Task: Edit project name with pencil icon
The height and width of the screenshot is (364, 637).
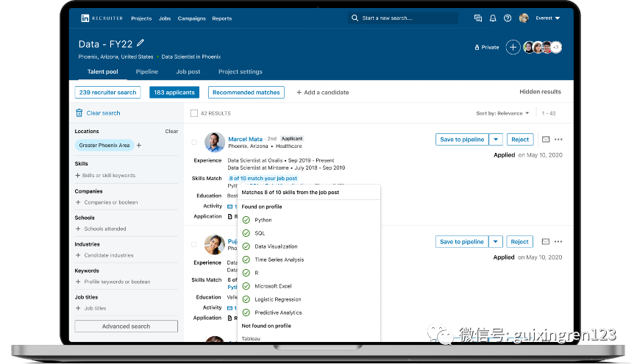Action: 140,43
